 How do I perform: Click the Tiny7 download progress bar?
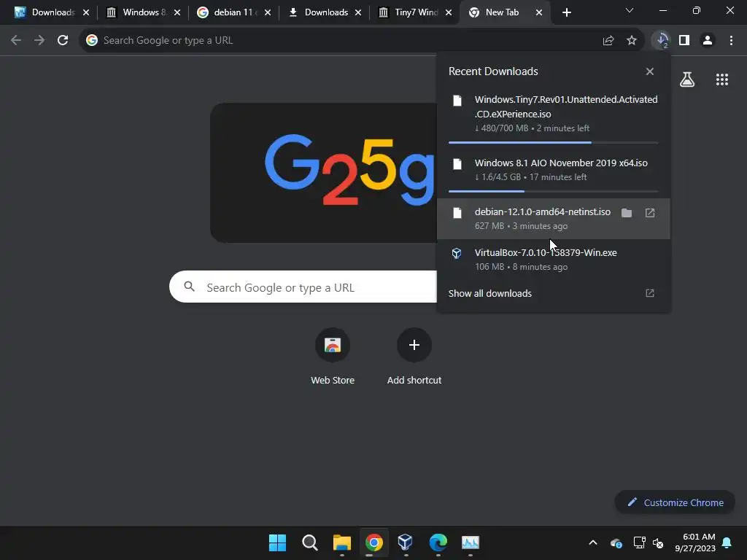coord(554,142)
